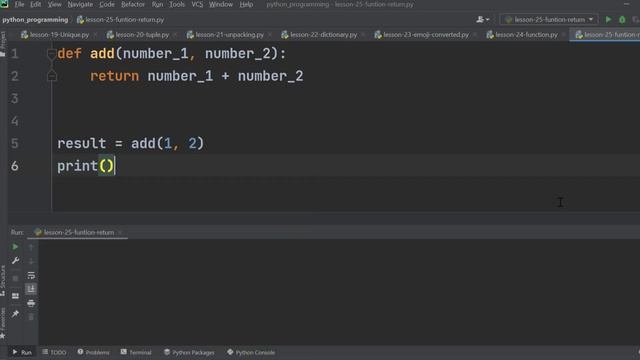Open the TODO tool window
Screen dimensions: 640x360
click(x=54, y=352)
